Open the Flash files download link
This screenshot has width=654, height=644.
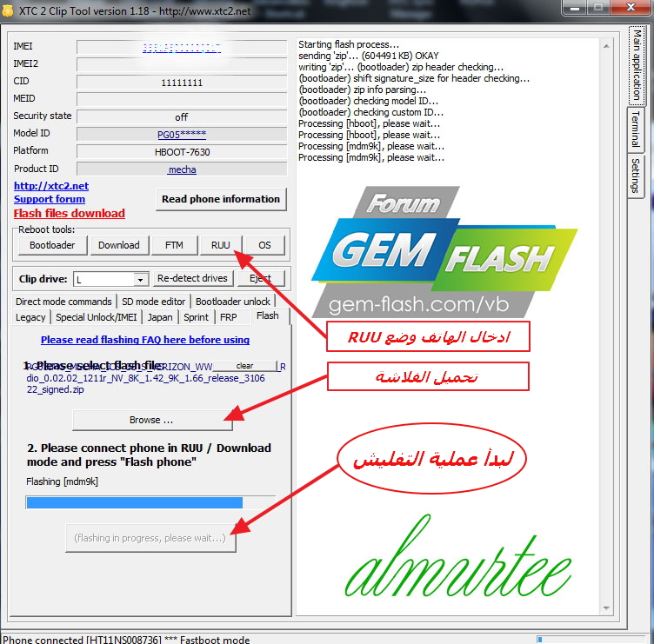(70, 214)
